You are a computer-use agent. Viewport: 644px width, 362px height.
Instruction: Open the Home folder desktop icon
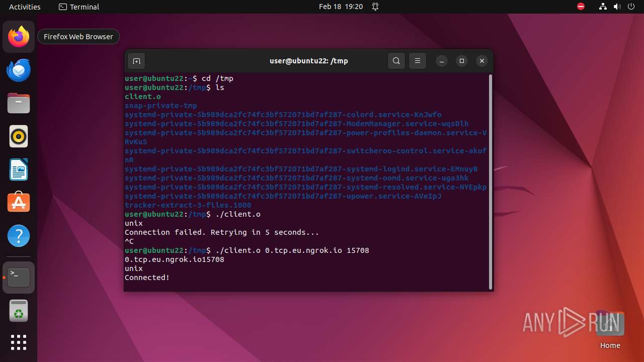(610, 330)
